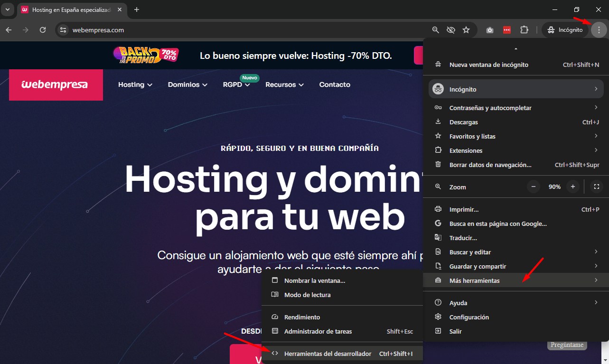
Task: Reload the webempresa page
Action: [43, 30]
